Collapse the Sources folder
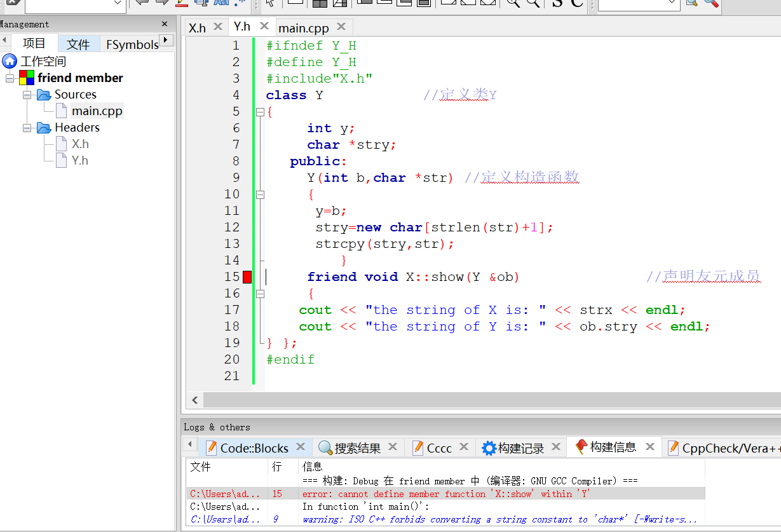The width and height of the screenshot is (781, 532). (x=27, y=95)
